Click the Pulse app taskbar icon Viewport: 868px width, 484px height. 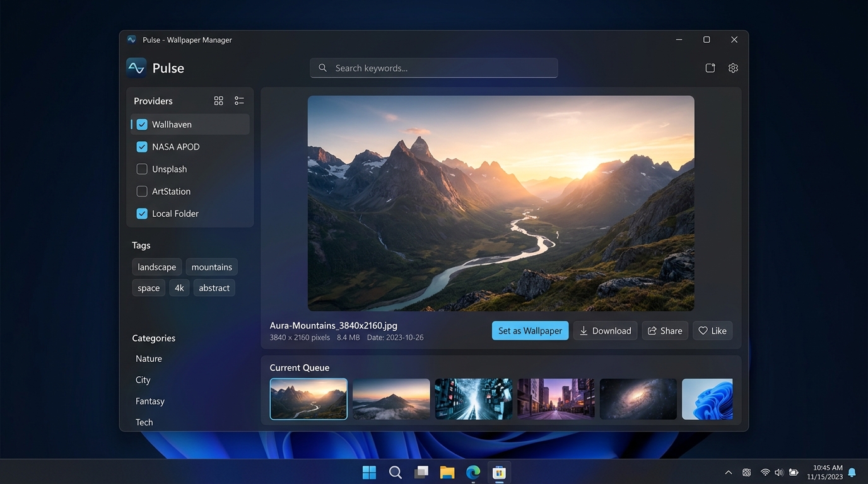coord(499,472)
